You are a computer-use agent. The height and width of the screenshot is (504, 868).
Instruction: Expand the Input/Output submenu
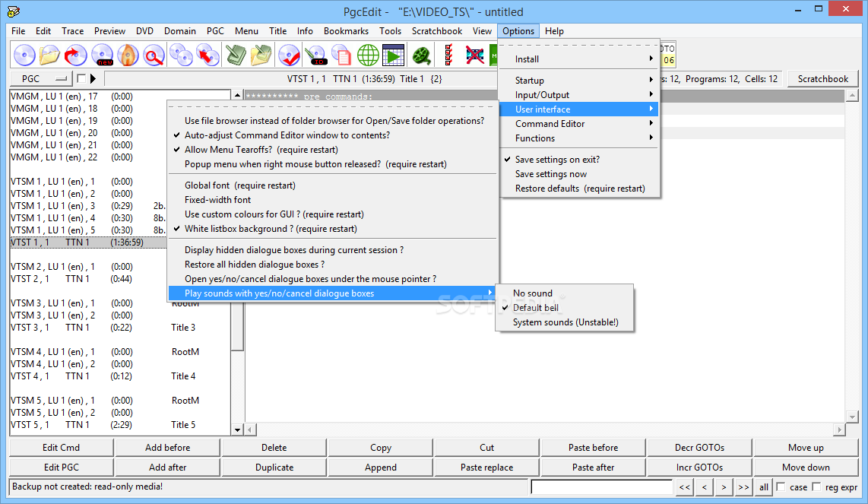pyautogui.click(x=580, y=95)
